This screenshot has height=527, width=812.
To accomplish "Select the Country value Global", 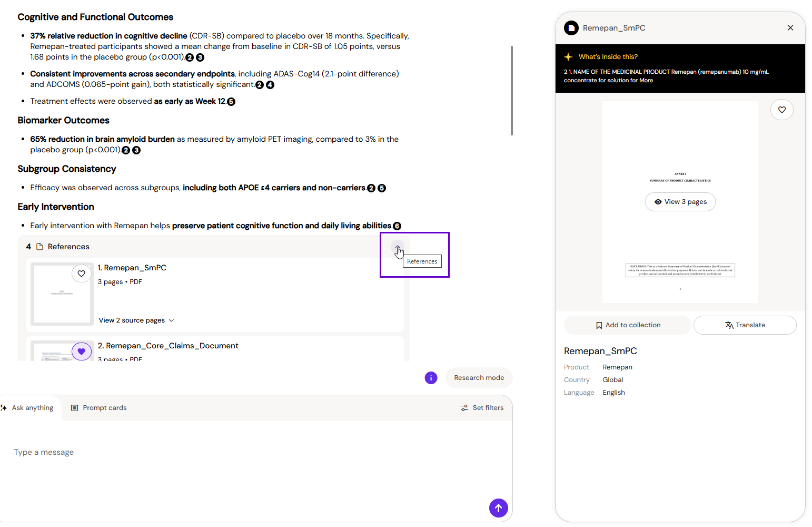I will (x=612, y=380).
